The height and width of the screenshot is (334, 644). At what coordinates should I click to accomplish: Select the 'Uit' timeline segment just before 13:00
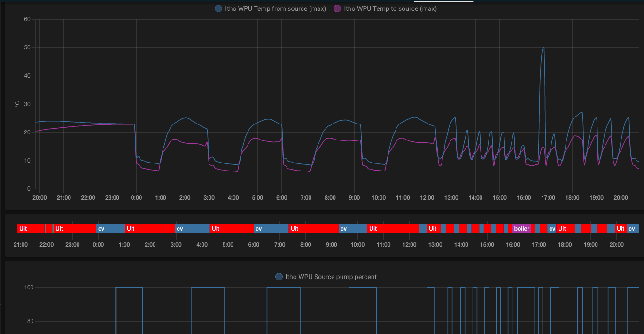click(434, 229)
